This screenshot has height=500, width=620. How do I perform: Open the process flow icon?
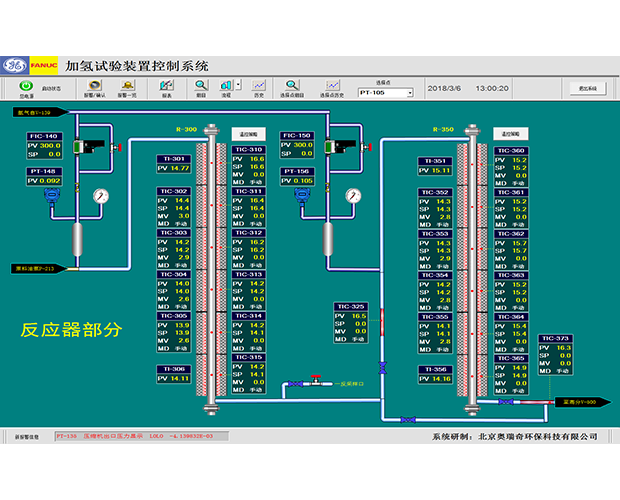[226, 85]
